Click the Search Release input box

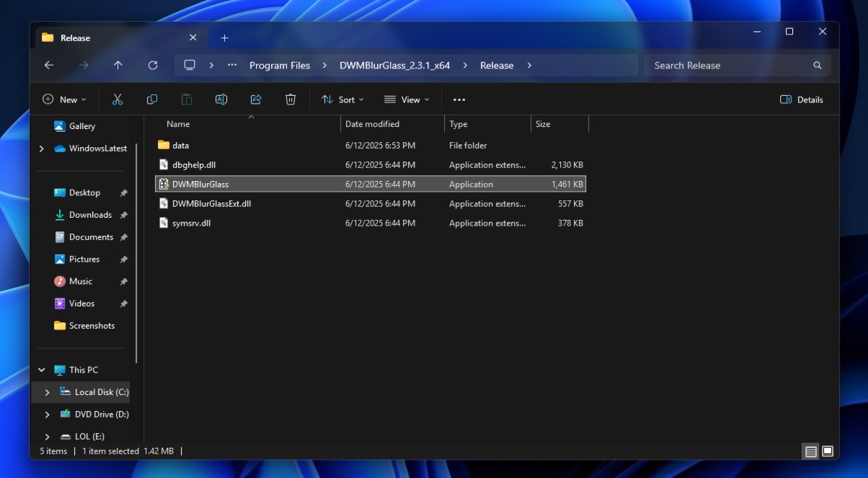point(728,66)
